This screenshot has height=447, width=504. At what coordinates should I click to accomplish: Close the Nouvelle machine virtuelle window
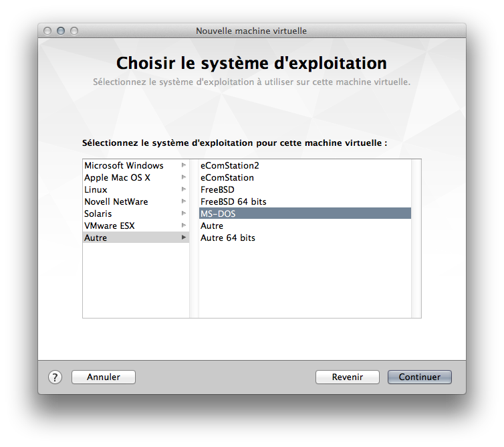(47, 31)
